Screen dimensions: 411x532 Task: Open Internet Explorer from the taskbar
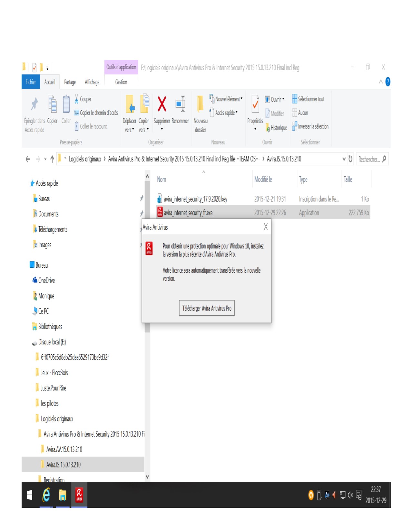[46, 495]
